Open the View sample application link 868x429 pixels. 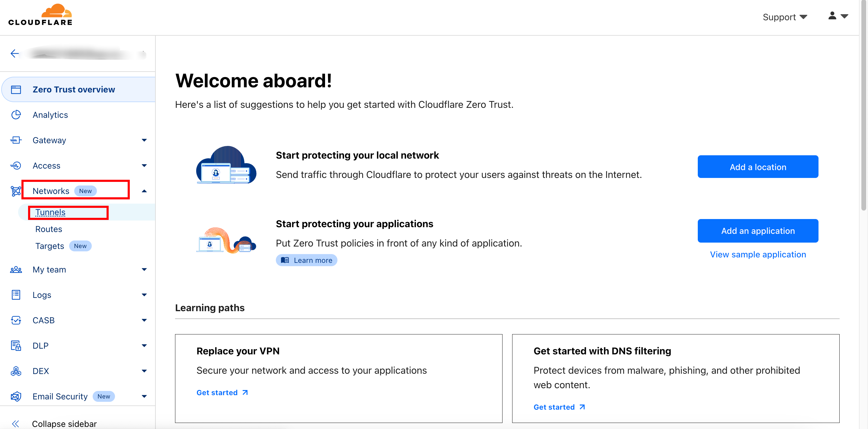(758, 255)
